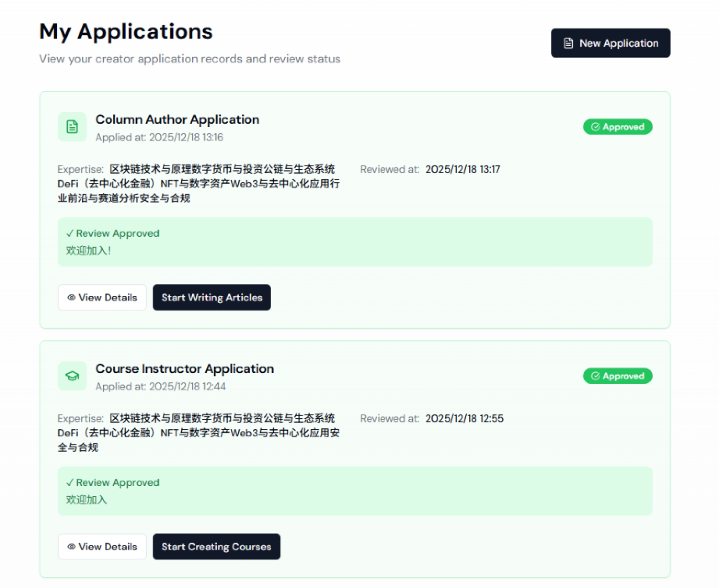719x588 pixels.
Task: Click Start Creating Courses
Action: point(216,546)
